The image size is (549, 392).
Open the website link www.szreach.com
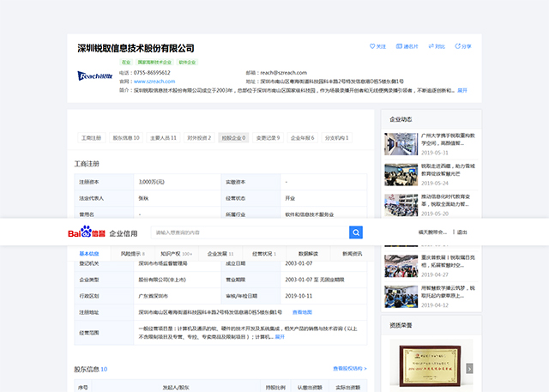154,81
